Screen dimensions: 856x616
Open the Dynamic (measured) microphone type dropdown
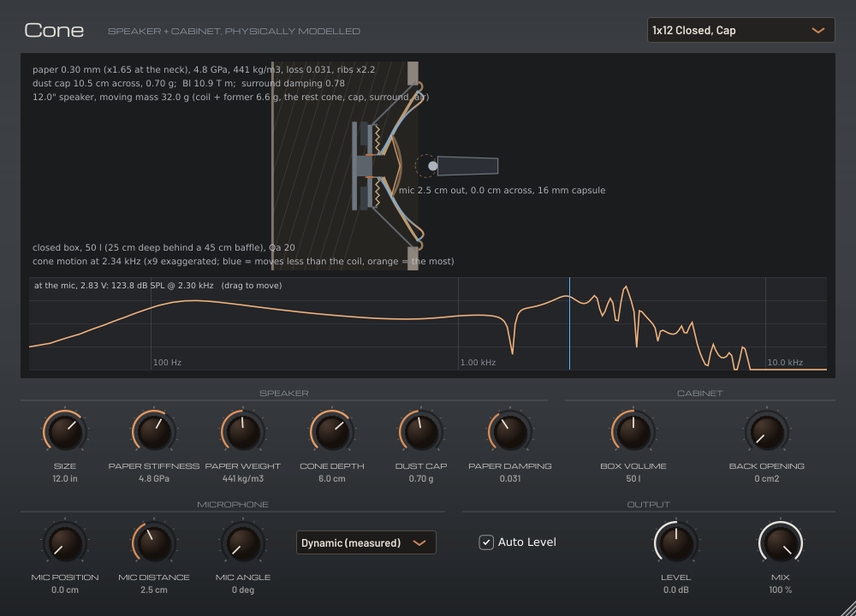[366, 542]
